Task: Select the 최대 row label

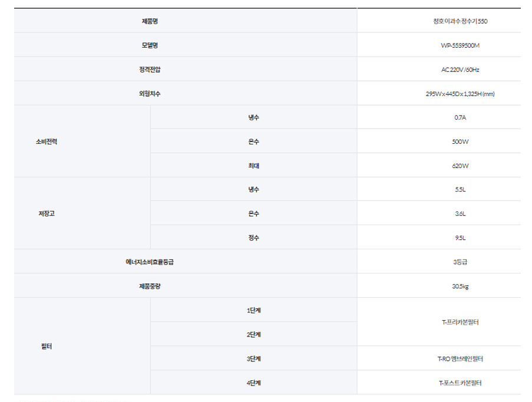Action: [x=253, y=166]
